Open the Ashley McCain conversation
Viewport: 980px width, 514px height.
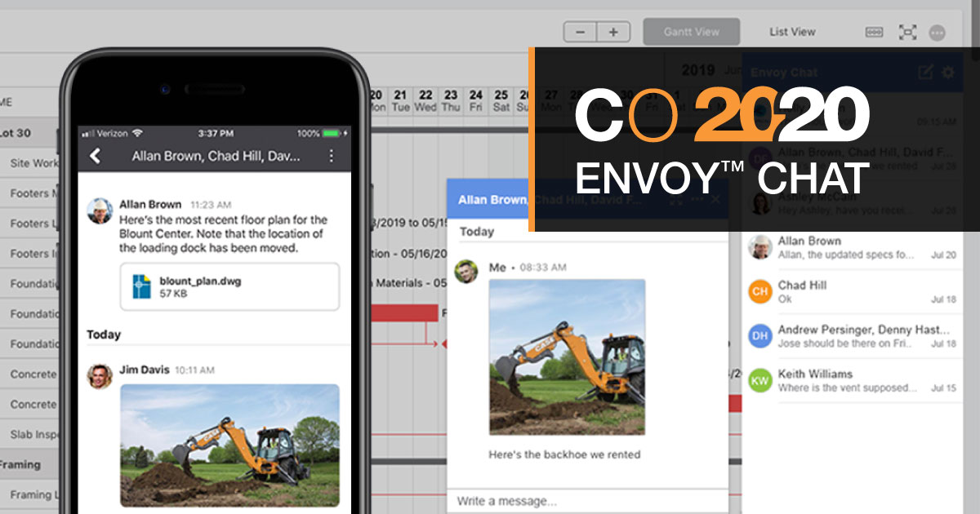point(852,203)
